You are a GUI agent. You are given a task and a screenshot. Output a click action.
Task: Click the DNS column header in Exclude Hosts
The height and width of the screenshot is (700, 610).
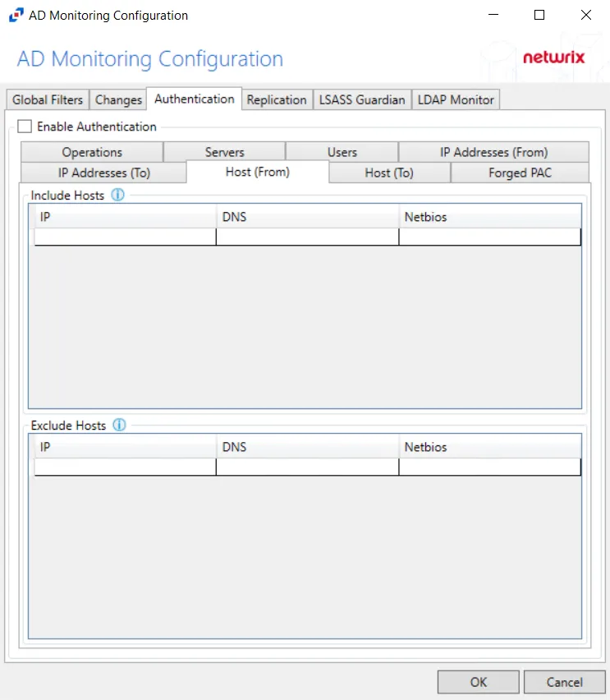pos(307,447)
